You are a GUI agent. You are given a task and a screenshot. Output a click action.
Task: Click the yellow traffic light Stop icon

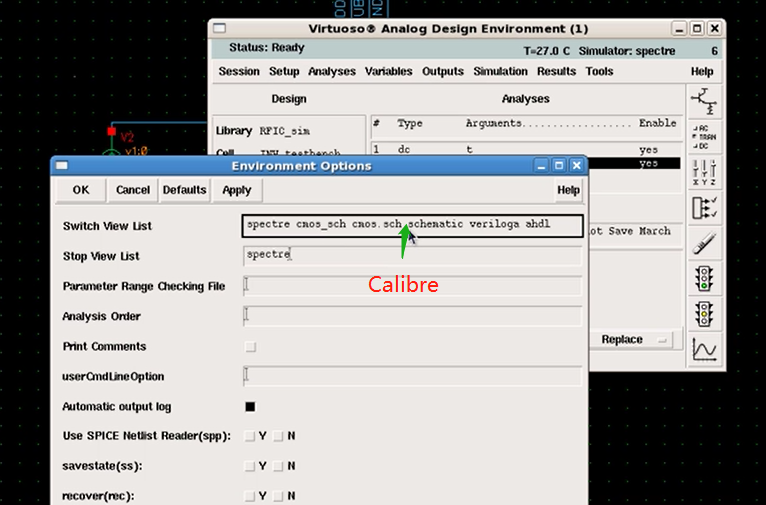[704, 314]
